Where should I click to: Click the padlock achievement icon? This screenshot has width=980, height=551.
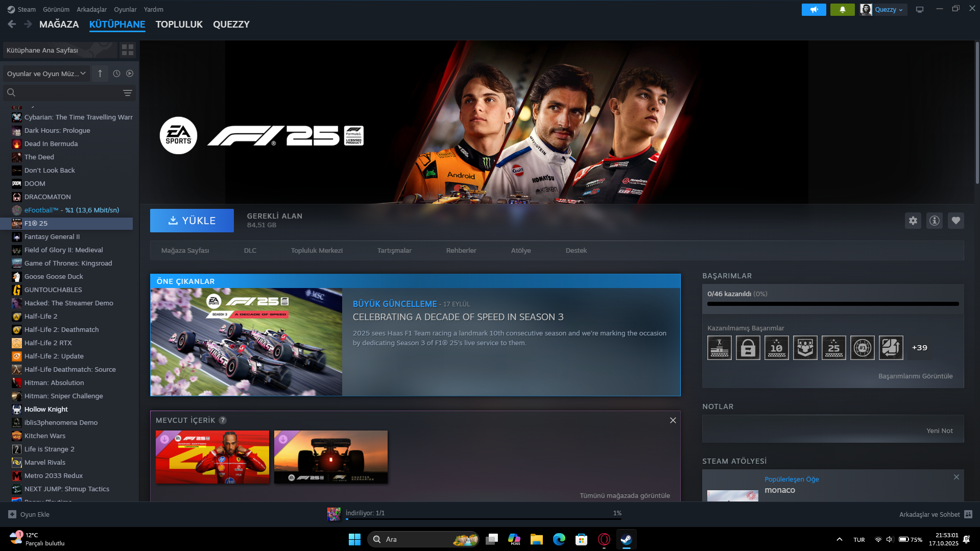pyautogui.click(x=748, y=348)
